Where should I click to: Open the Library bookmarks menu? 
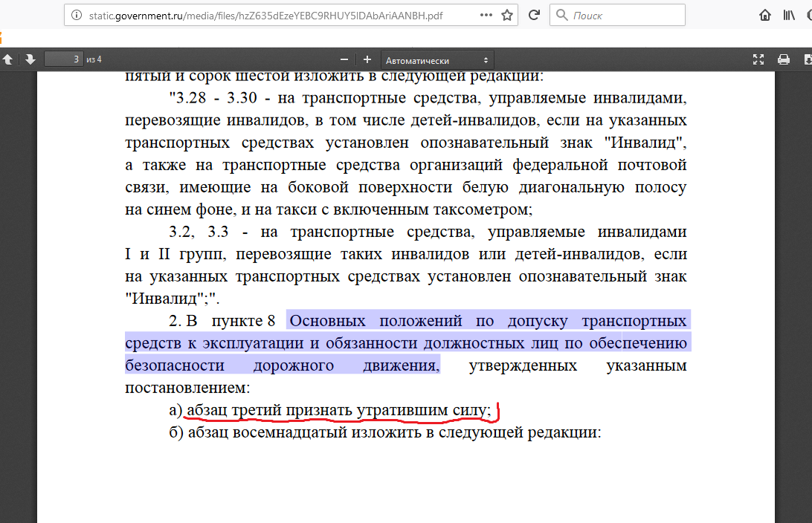coord(788,15)
